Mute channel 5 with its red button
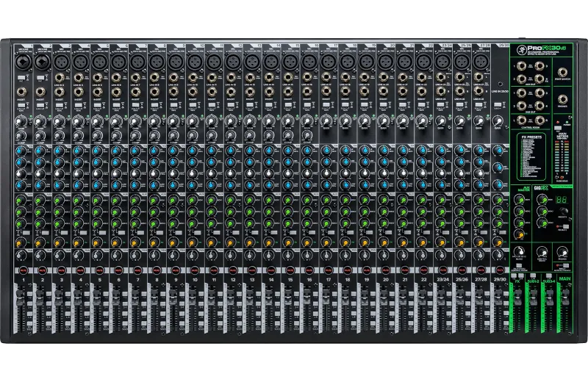Screen dimensions: 588x382 [x=100, y=270]
